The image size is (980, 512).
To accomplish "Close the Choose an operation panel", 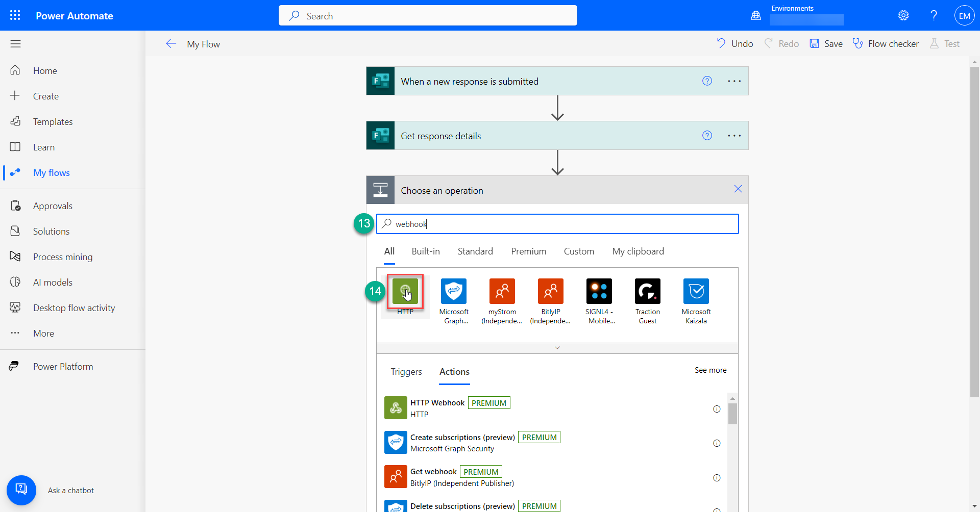I will click(x=738, y=189).
